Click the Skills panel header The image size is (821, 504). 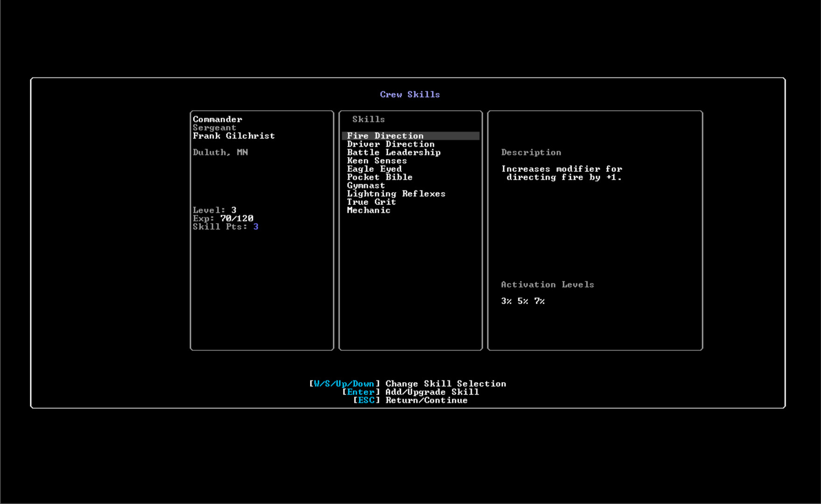tap(369, 119)
